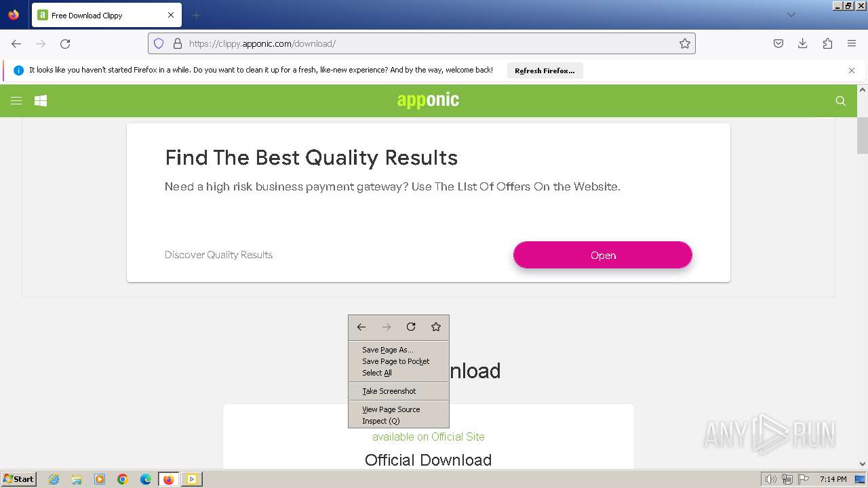Image resolution: width=868 pixels, height=488 pixels.
Task: Bookmark page with address bar star
Action: [x=685, y=43]
